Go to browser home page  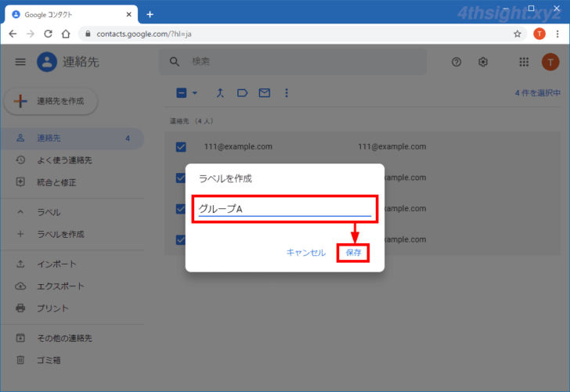pos(66,34)
